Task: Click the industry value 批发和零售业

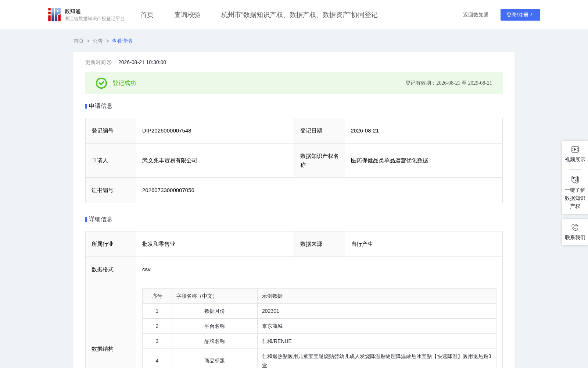Action: click(159, 244)
